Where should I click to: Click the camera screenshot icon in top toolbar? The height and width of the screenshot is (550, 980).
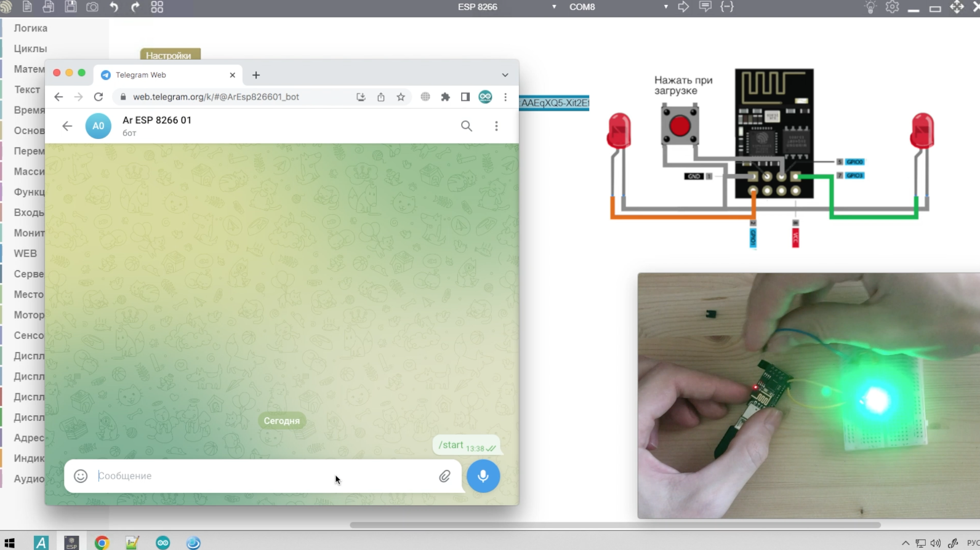[92, 7]
